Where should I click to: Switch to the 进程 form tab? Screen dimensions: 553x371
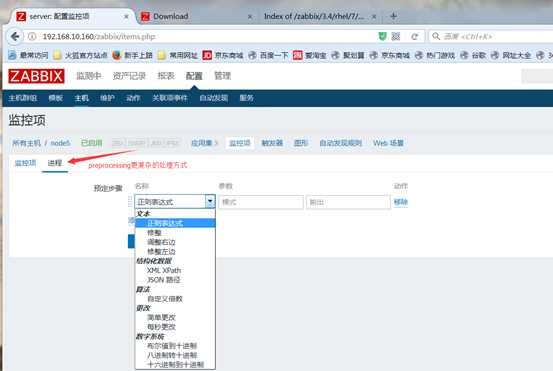55,163
